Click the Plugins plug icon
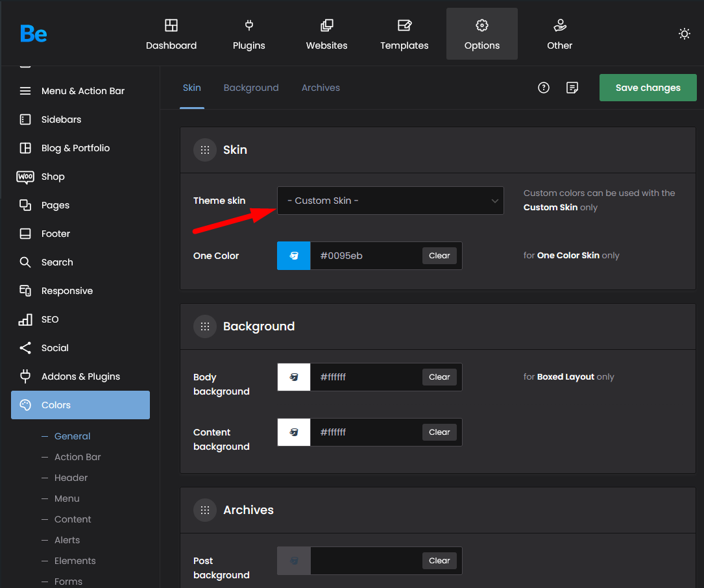 tap(249, 25)
